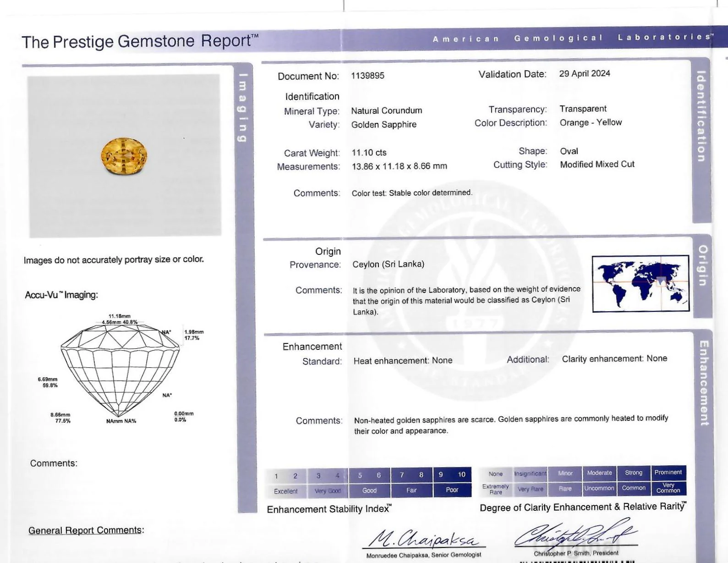Click the Extremely Rare rarity box
728x563 pixels.
pyautogui.click(x=496, y=489)
